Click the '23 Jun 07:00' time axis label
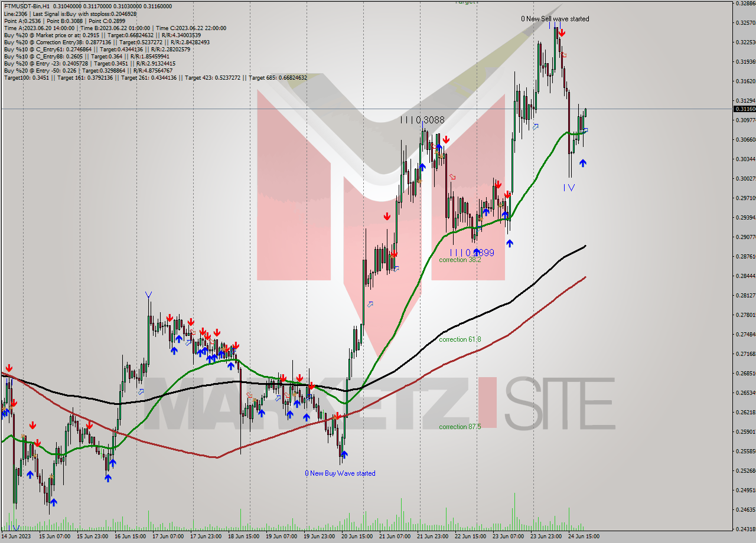The height and width of the screenshot is (543, 756). (x=507, y=537)
